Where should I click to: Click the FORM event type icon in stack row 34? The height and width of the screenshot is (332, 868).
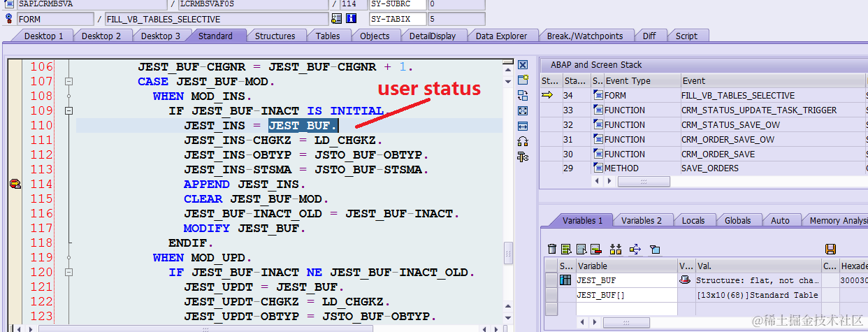pos(598,96)
